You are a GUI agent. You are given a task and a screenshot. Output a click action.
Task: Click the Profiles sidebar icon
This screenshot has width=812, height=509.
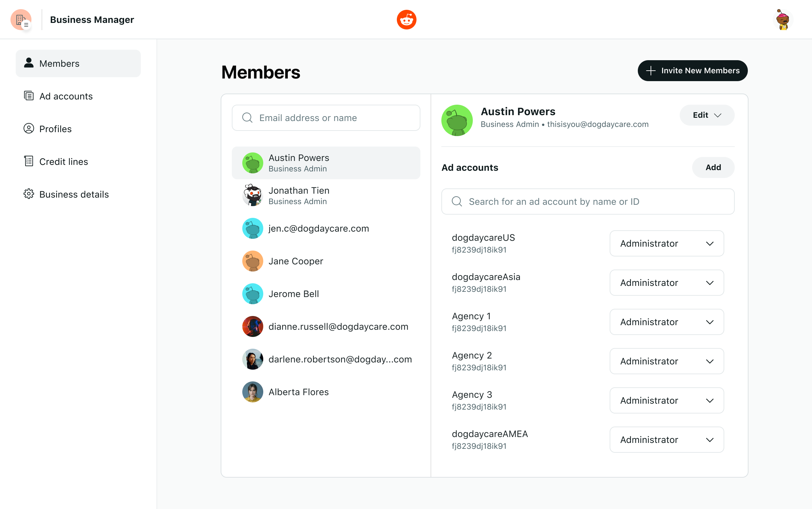point(29,129)
